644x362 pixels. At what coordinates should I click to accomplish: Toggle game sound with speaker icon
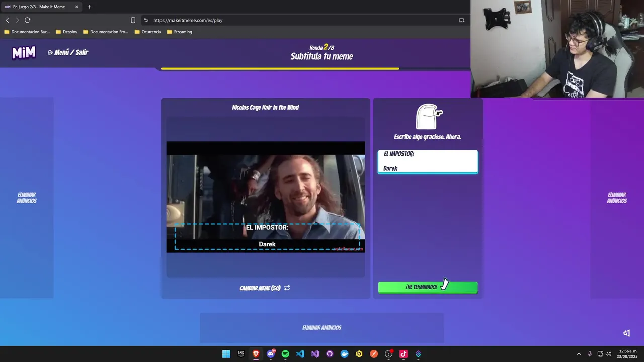tap(626, 333)
